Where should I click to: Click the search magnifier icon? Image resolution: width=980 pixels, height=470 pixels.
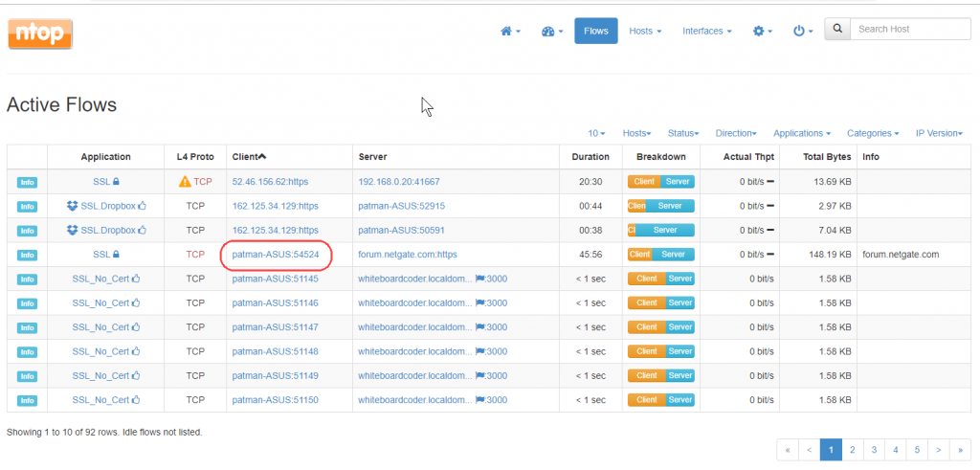pyautogui.click(x=836, y=30)
